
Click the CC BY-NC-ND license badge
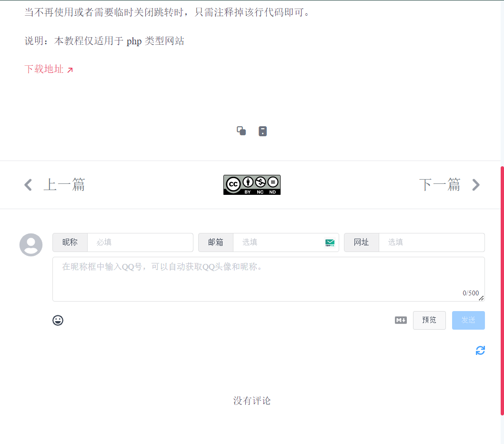click(x=252, y=185)
